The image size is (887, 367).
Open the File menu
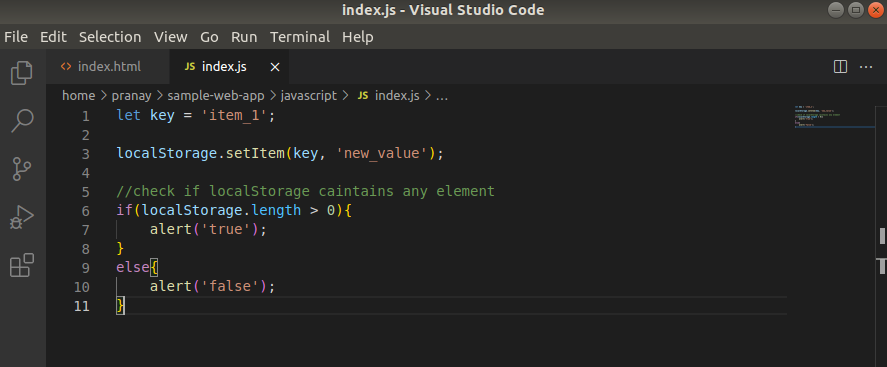coord(16,37)
